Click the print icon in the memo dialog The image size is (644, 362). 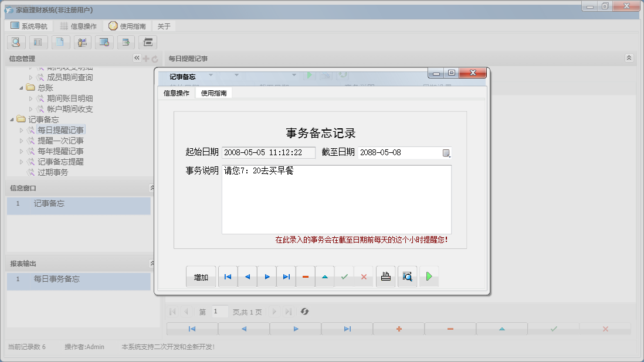click(385, 276)
